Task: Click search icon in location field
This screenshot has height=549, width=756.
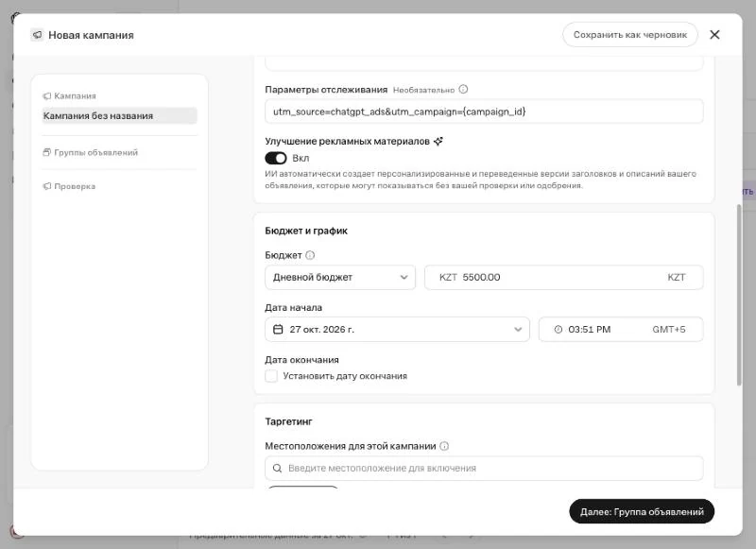Action: [x=277, y=468]
